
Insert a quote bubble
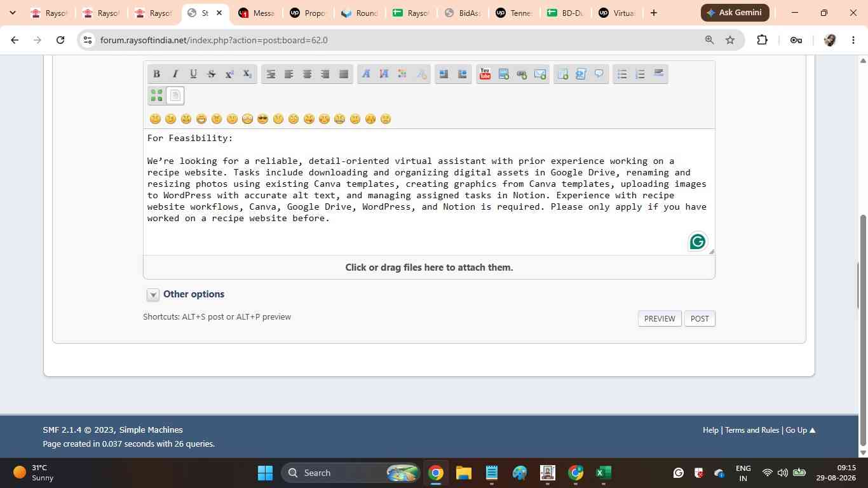click(599, 74)
